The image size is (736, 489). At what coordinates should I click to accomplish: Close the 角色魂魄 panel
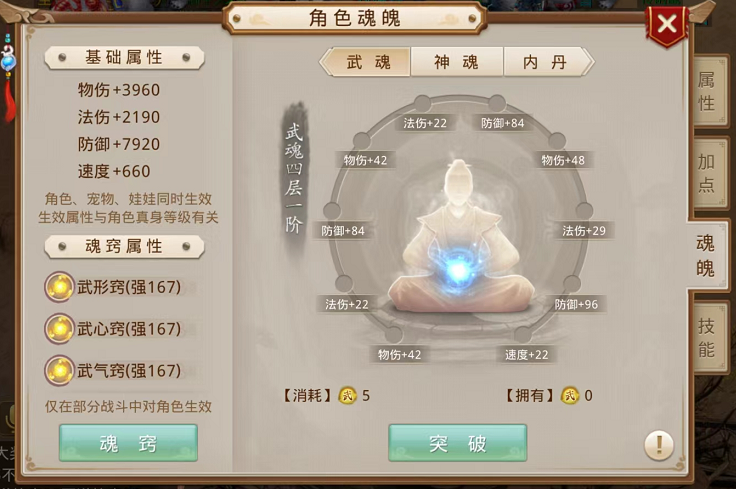coord(667,23)
